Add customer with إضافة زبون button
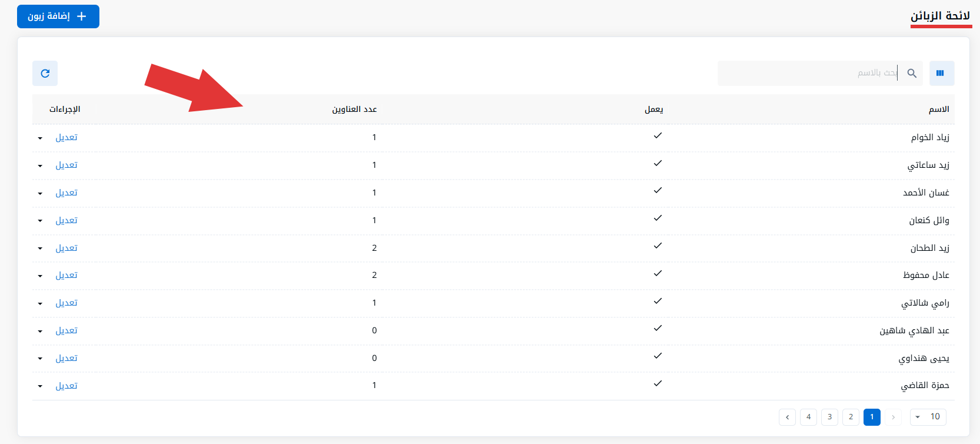 click(x=58, y=16)
